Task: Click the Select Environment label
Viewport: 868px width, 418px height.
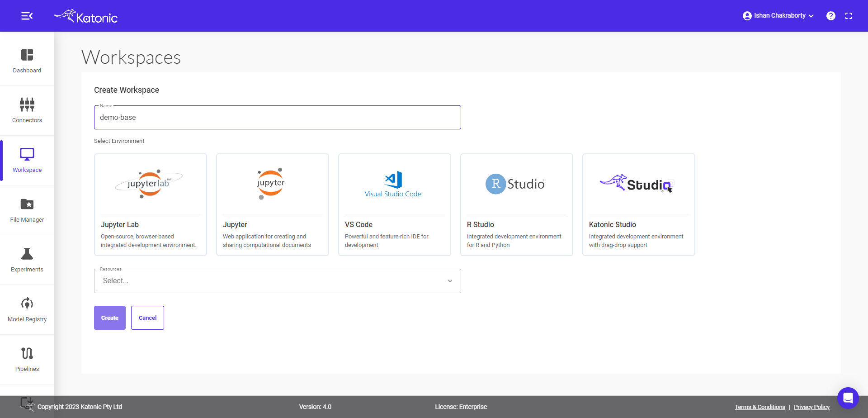Action: pyautogui.click(x=119, y=141)
